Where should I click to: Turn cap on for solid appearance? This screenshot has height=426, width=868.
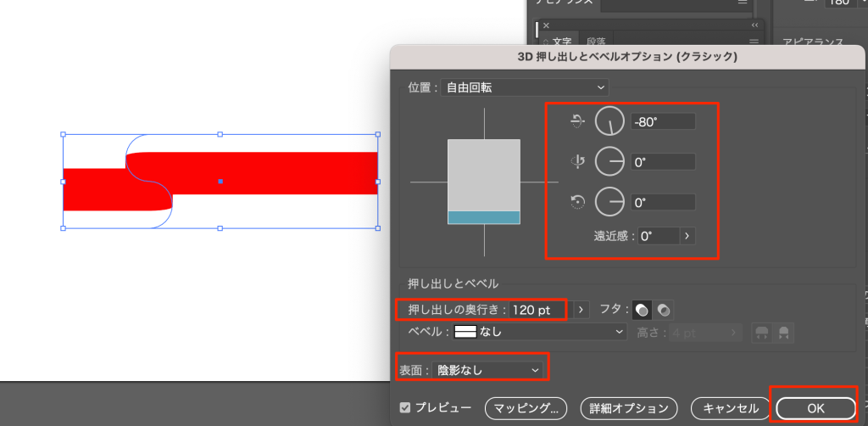(x=644, y=310)
